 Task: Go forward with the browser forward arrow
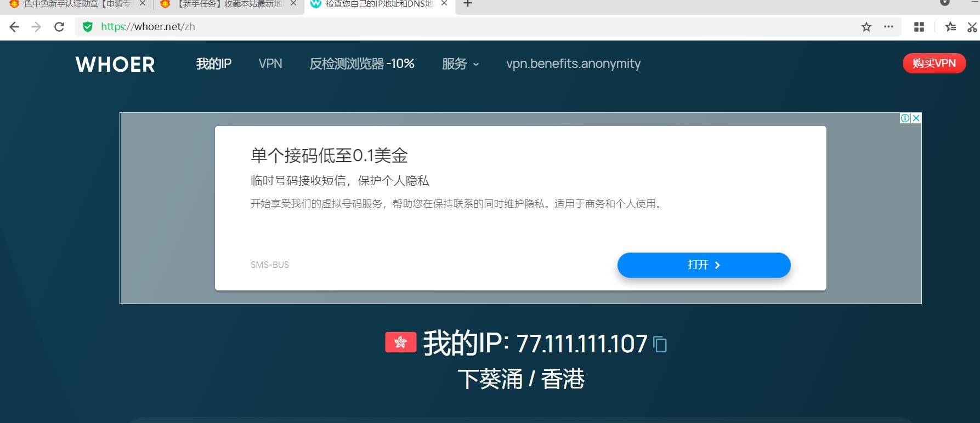tap(36, 27)
